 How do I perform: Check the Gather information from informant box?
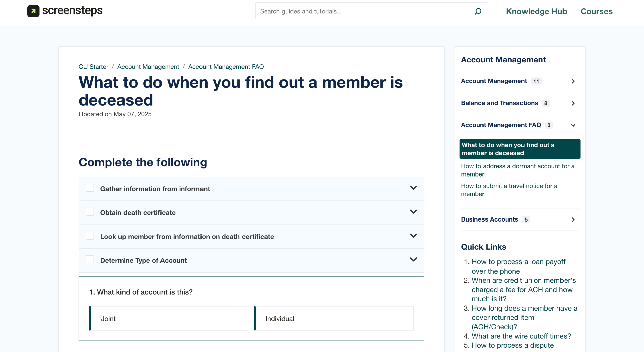(90, 188)
